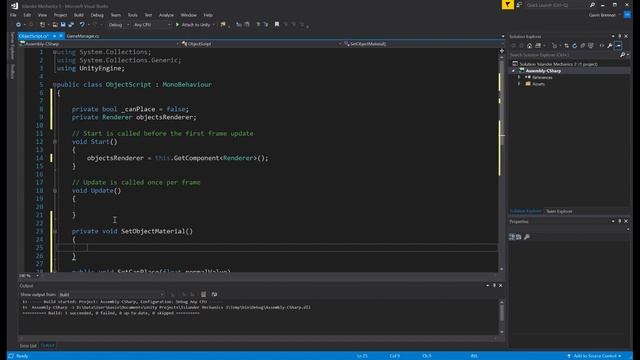This screenshot has height=360, width=640.
Task: Collapse the Update() method outline
Action: (x=55, y=191)
